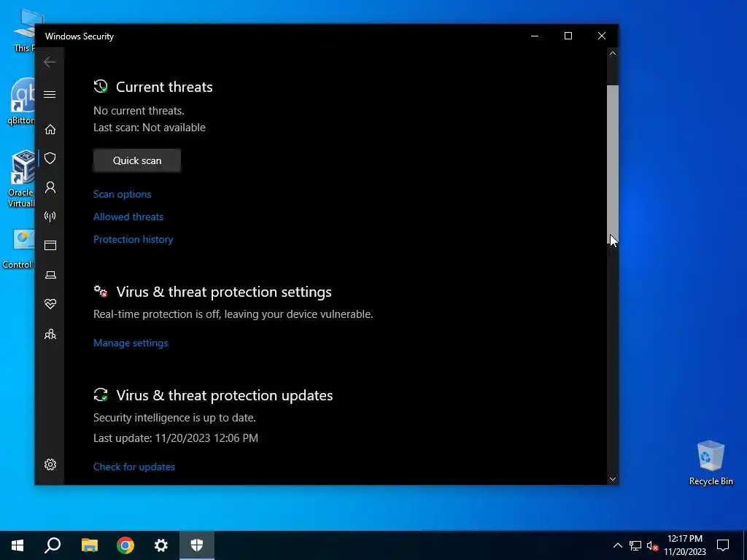
Task: Click 'Real-time protection is off' message
Action: pyautogui.click(x=233, y=314)
